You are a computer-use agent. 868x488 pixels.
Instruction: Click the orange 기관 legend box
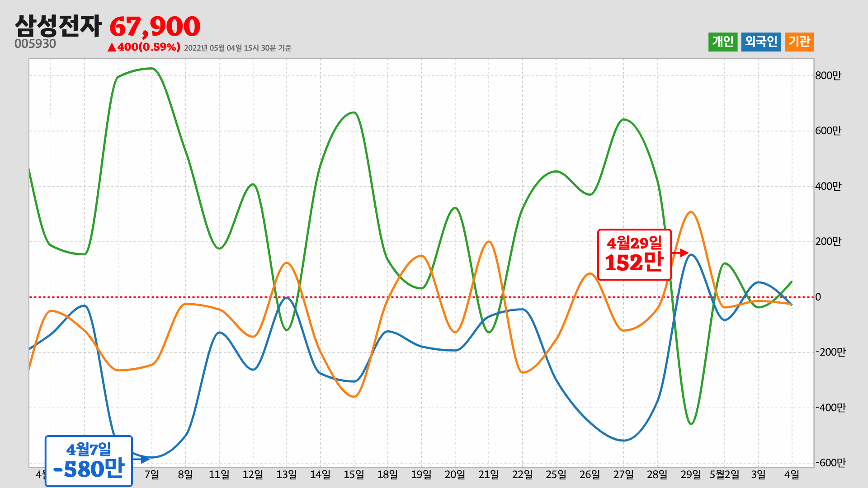click(799, 42)
